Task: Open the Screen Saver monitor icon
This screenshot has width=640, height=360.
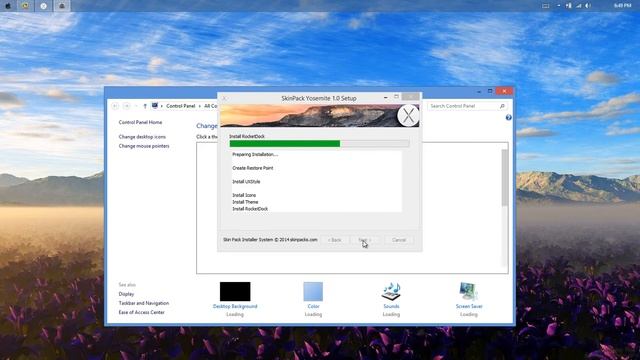Action: click(468, 291)
